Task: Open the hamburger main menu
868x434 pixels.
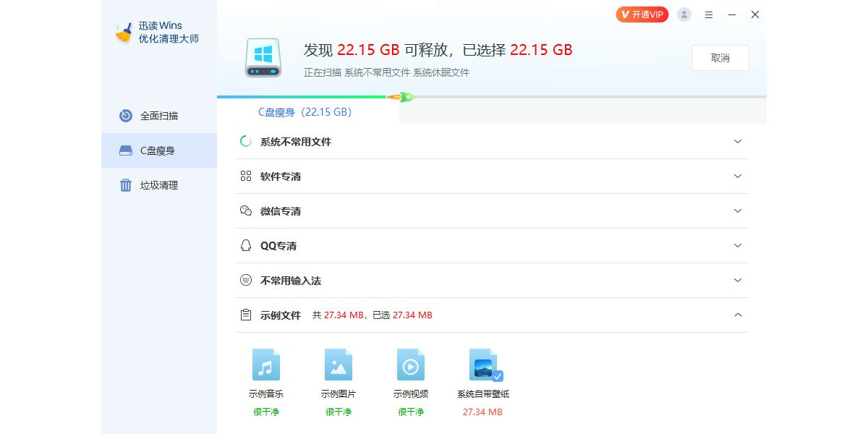Action: coord(709,14)
